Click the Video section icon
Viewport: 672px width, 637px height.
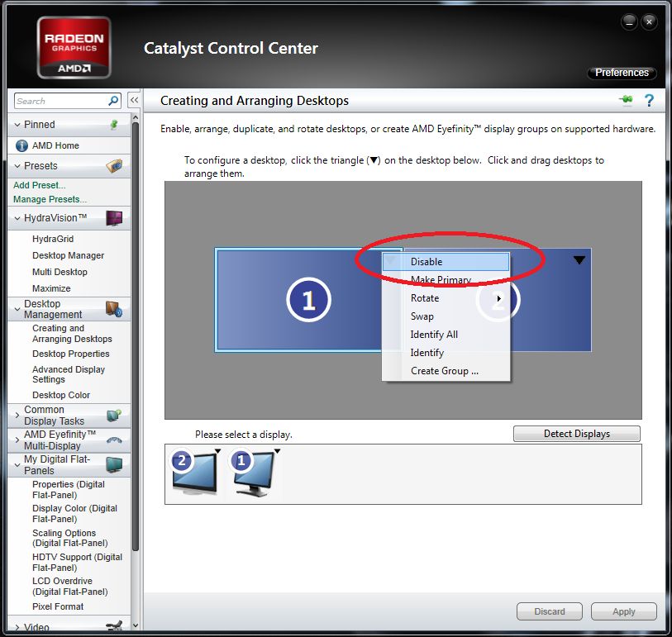click(114, 626)
